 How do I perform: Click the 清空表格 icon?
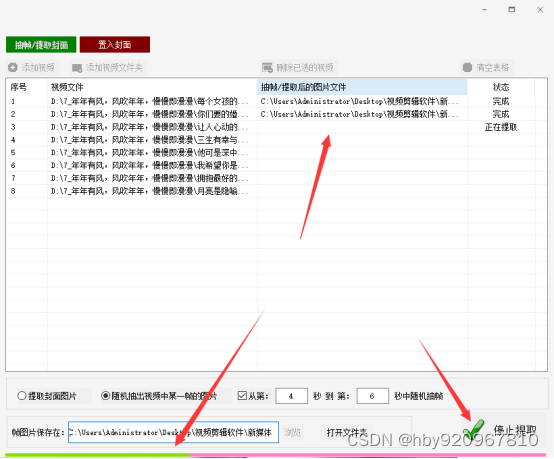(467, 67)
